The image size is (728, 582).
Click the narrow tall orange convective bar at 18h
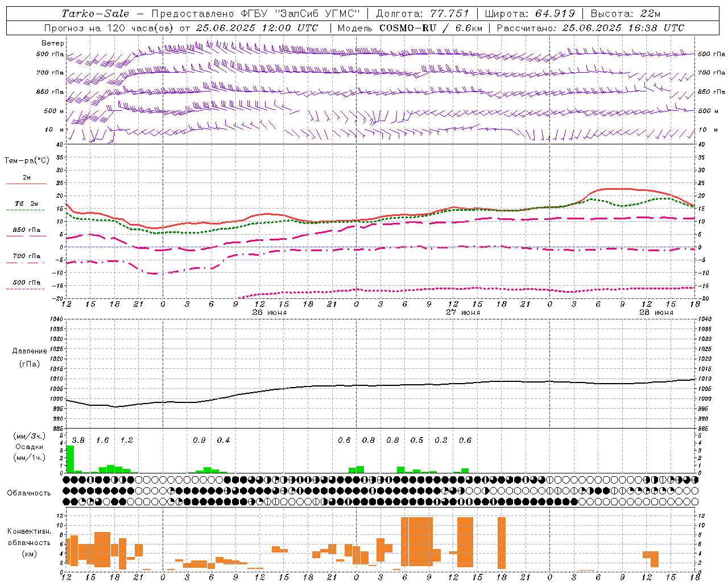tap(502, 543)
